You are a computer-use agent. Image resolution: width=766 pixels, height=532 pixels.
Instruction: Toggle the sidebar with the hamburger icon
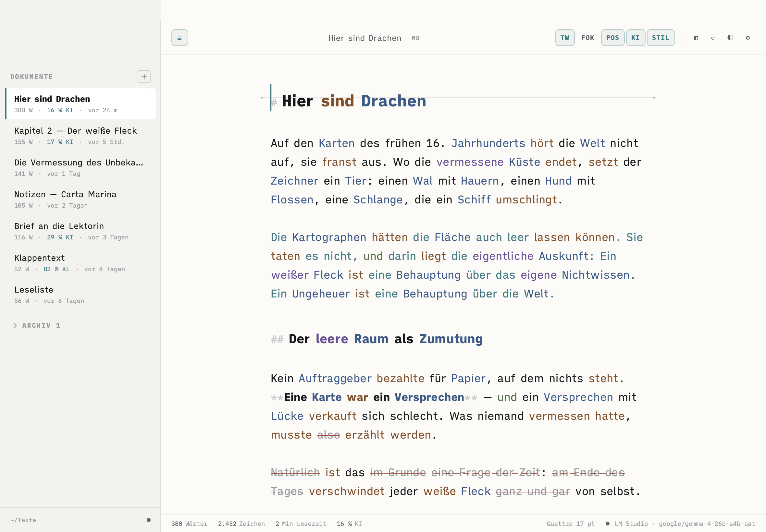tap(179, 38)
